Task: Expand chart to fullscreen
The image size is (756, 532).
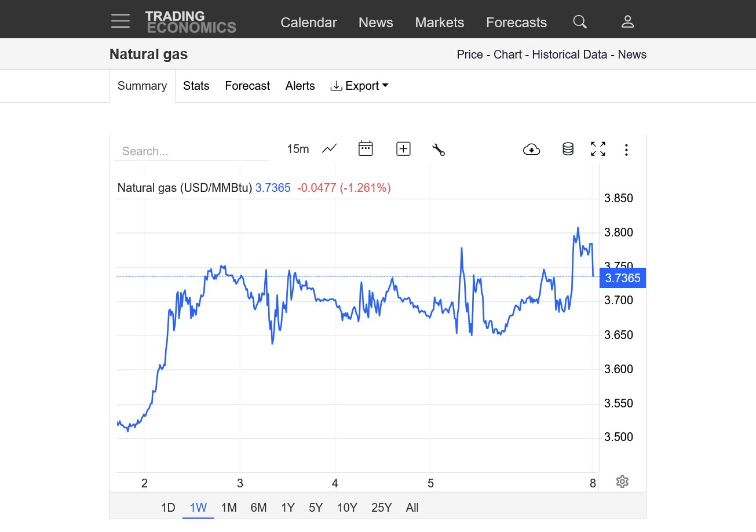Action: [x=598, y=149]
